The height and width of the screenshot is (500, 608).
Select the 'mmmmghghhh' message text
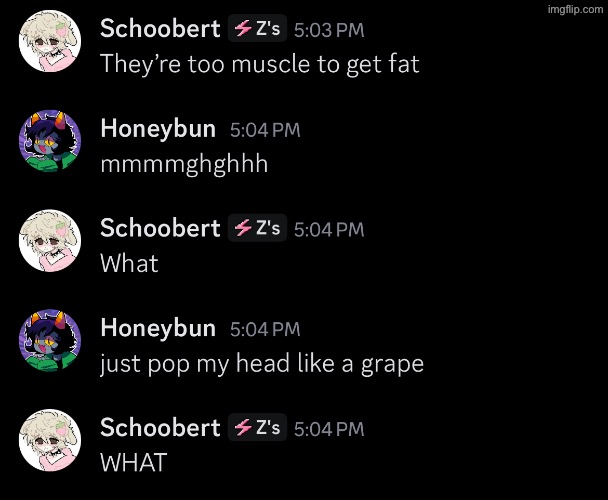pos(184,164)
